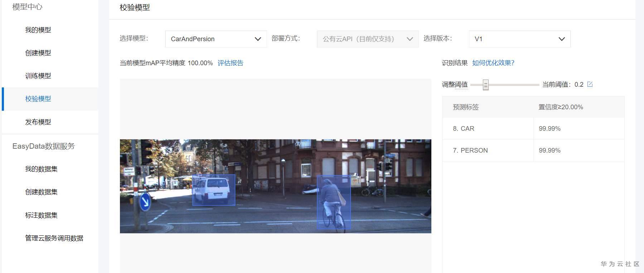
Task: Click the threshold slider handle
Action: tap(486, 85)
